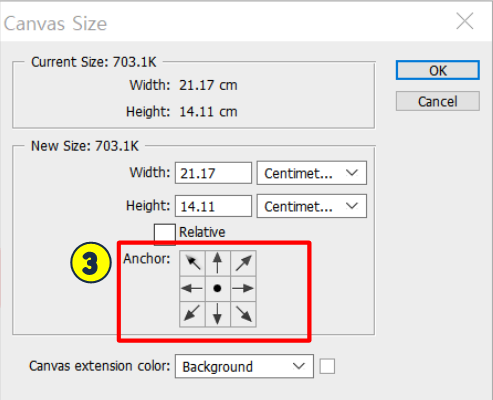Screen dimensions: 493x400
Task: Click the Current Size width value 21.17 cm
Action: click(x=208, y=85)
